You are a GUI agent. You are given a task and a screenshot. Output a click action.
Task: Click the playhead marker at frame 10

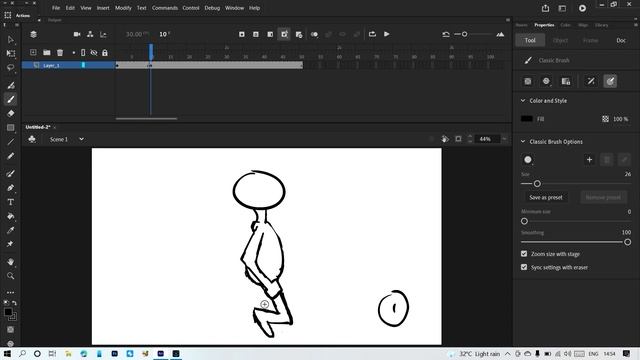point(151,52)
